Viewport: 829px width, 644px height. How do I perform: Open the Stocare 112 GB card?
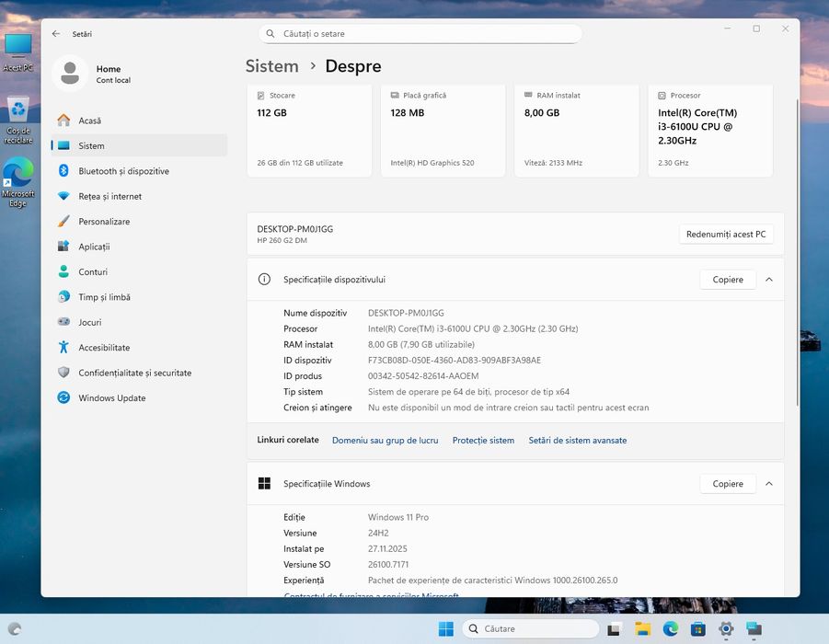309,131
